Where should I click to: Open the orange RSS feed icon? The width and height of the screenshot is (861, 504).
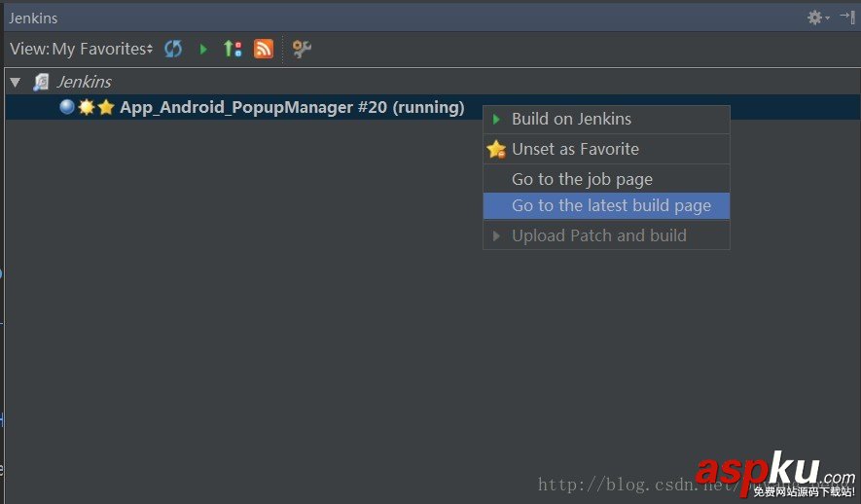coord(263,49)
